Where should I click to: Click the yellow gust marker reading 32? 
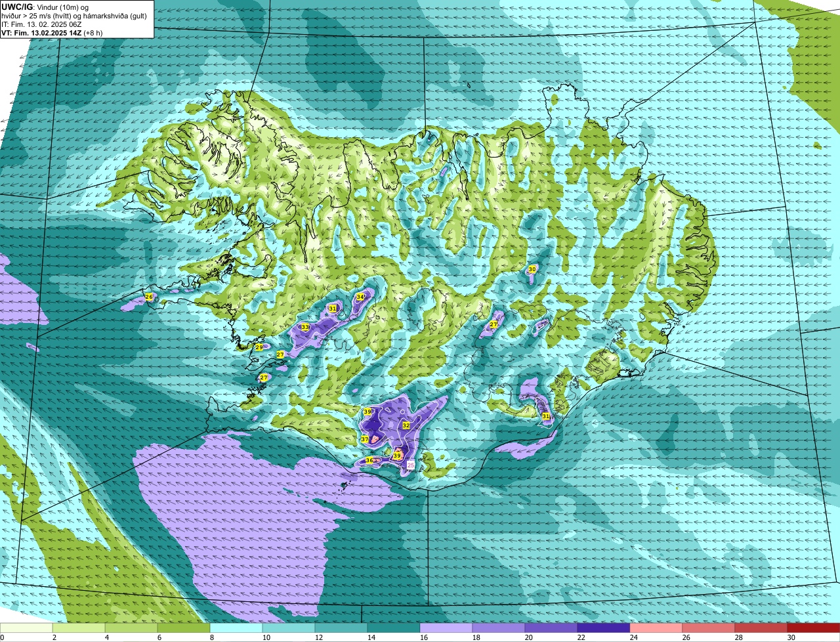click(406, 425)
